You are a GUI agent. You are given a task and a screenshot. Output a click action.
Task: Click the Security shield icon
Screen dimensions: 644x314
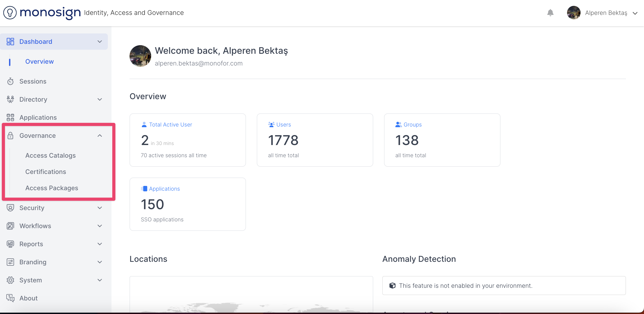click(10, 208)
